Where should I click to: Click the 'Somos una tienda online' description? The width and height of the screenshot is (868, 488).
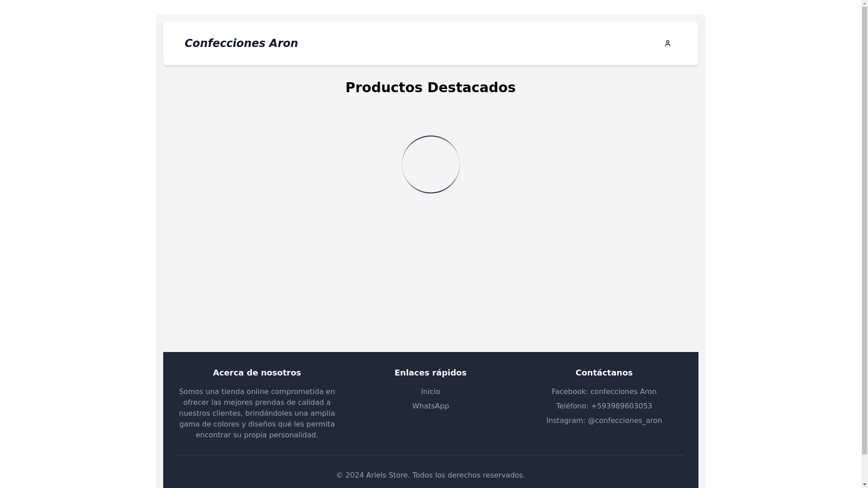point(257,413)
